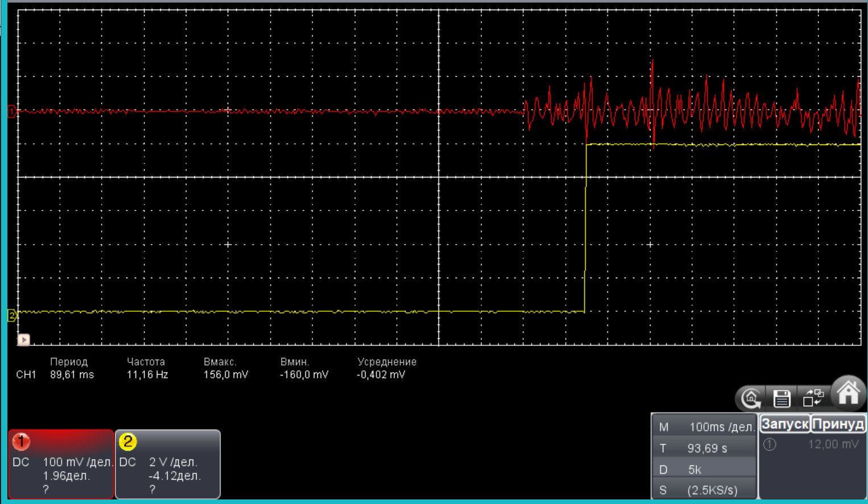Open the S 2.5KS/s sample rate row
868x504 pixels.
pos(704,490)
